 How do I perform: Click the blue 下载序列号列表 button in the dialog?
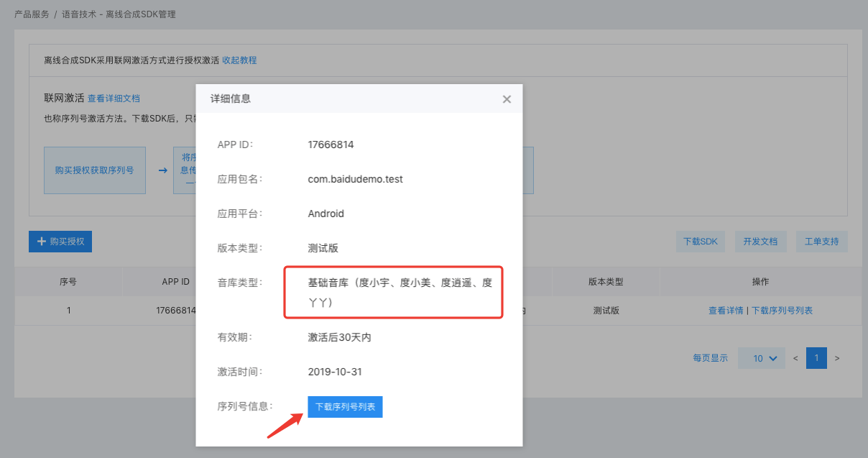click(x=345, y=406)
